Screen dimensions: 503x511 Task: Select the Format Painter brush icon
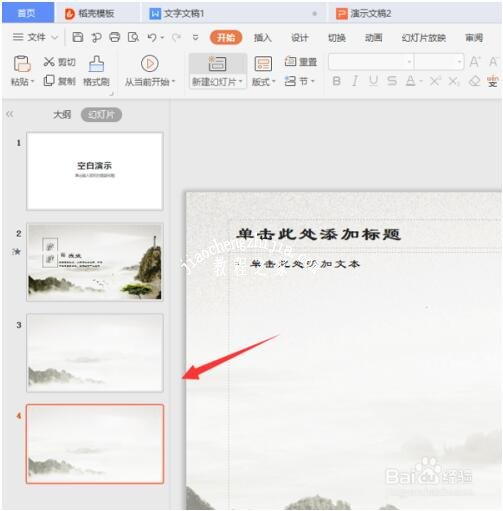[x=96, y=64]
